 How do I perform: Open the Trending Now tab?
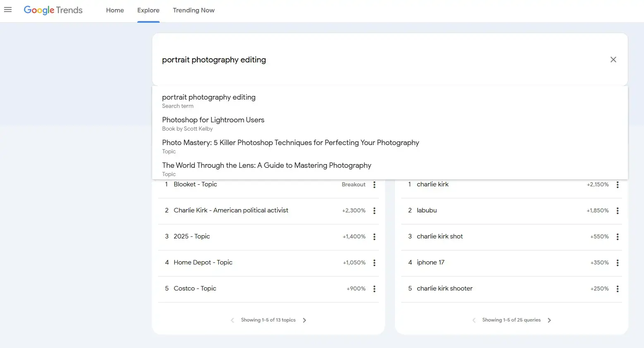click(x=194, y=10)
